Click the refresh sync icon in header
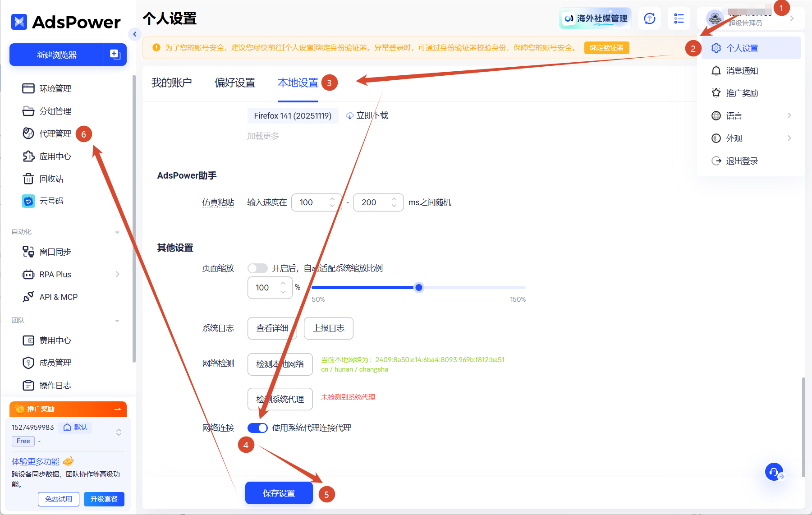 tap(650, 18)
